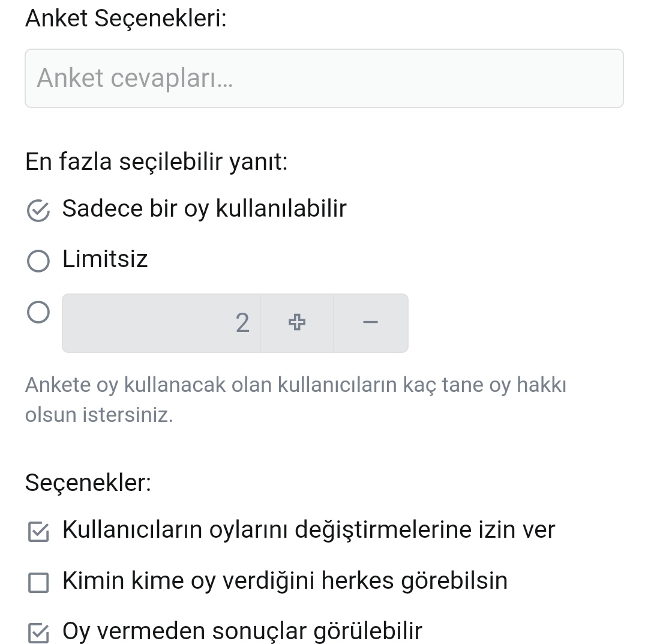The width and height of the screenshot is (648, 644).
Task: Increase vote count with plus icon
Action: [296, 323]
